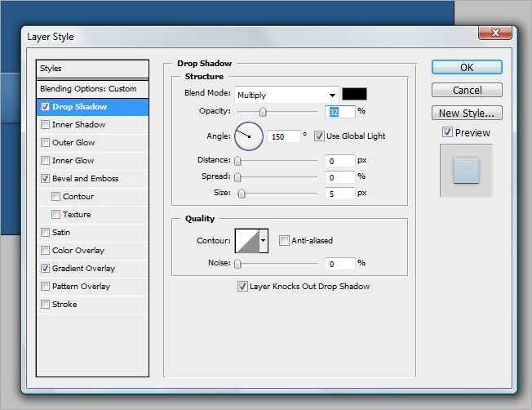Click the Cancel button
The height and width of the screenshot is (410, 532).
coord(467,90)
